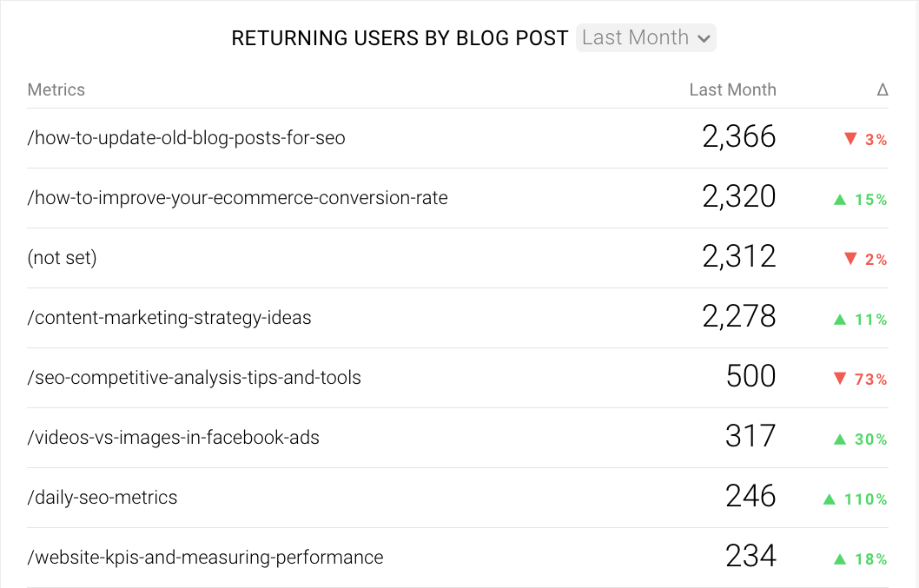Select the (not set) row
This screenshot has height=588, width=919.
[458, 258]
